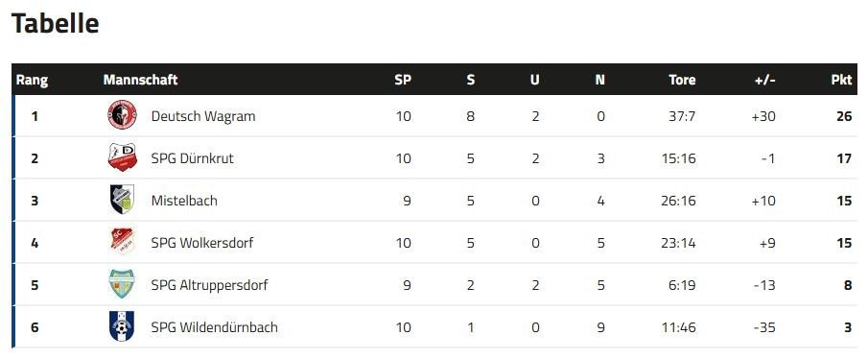
Task: Open the SPG Wolkersdorf team page
Action: point(202,243)
